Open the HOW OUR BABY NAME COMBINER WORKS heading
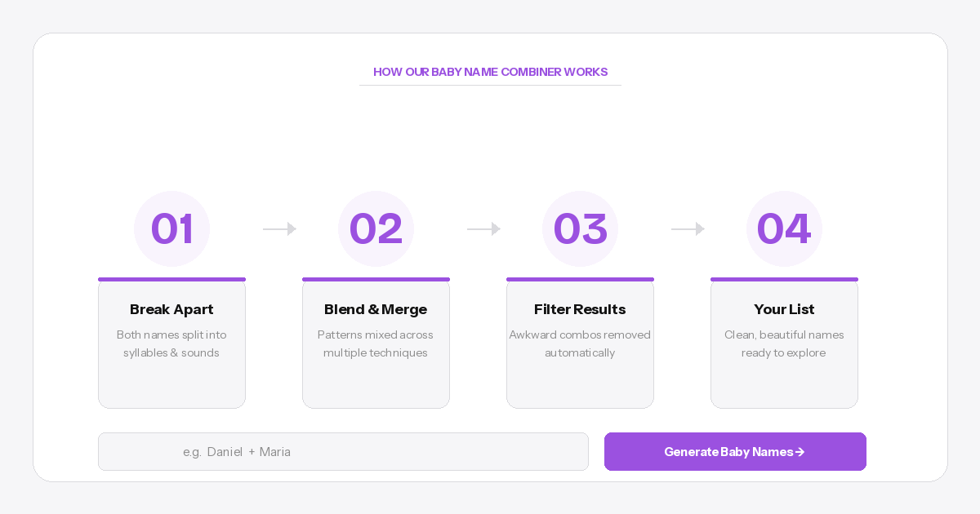980x514 pixels. point(490,72)
